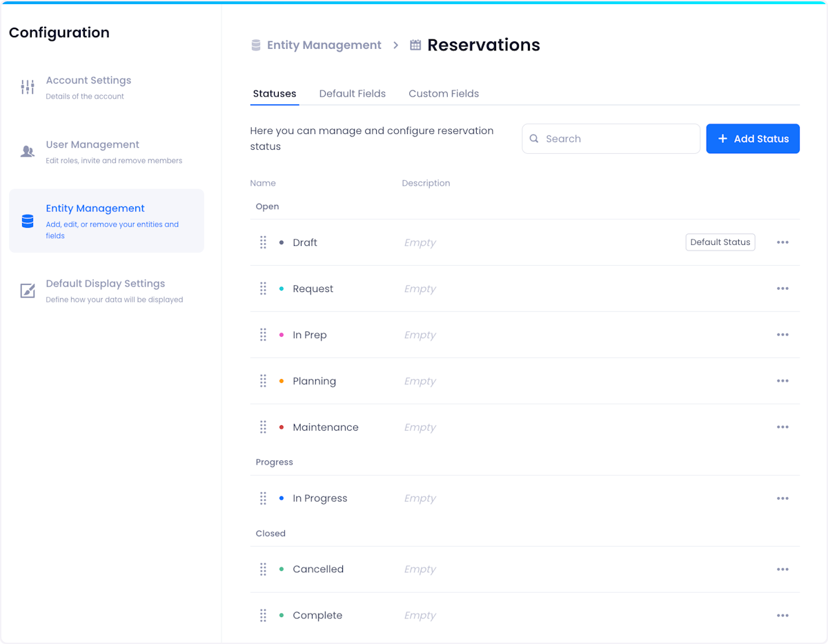Switch to the Custom Fields tab
The image size is (828, 644).
[444, 94]
